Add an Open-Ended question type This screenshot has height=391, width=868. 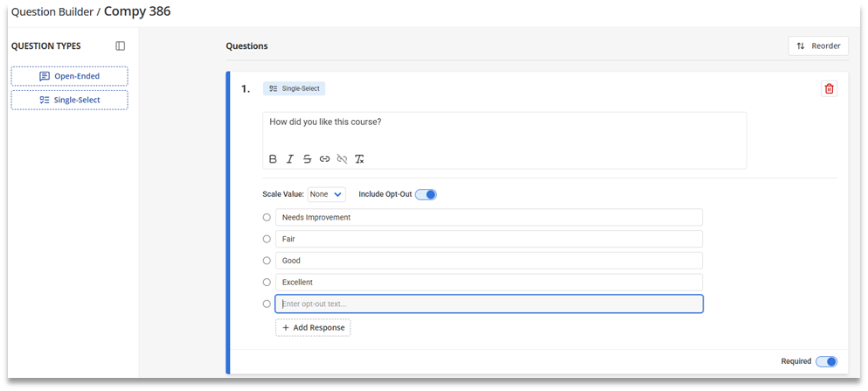[x=69, y=76]
